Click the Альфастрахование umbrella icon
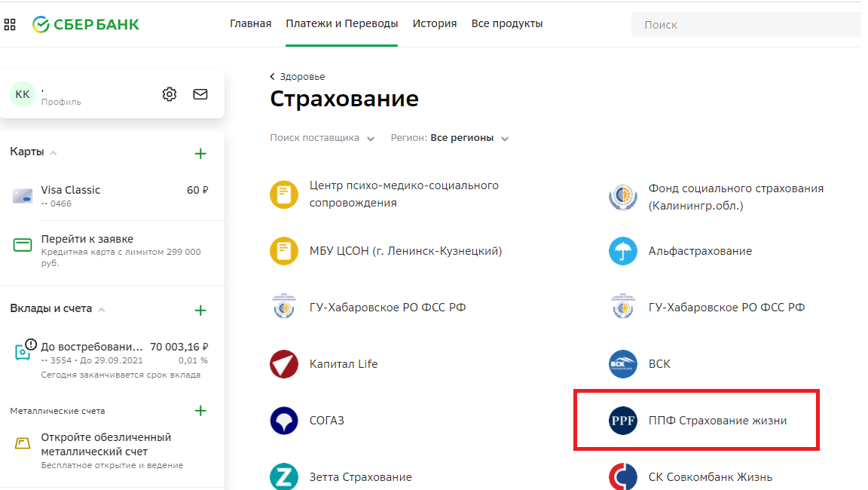The image size is (868, 490). click(x=623, y=251)
